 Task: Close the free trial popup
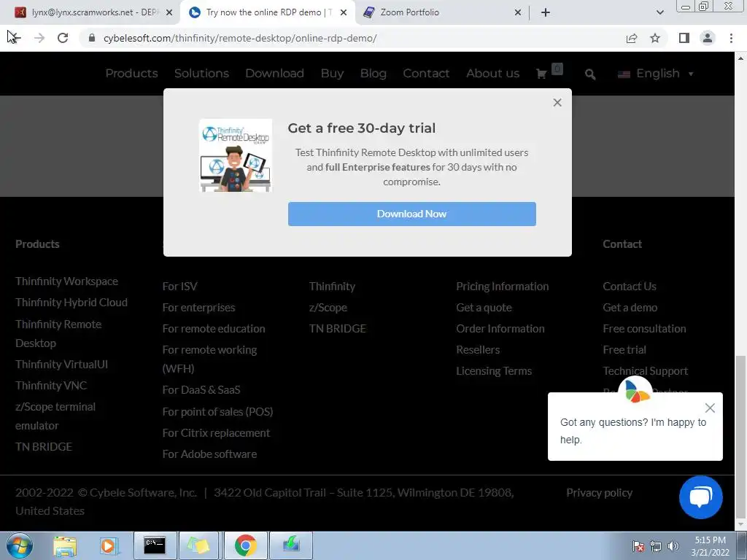(557, 102)
